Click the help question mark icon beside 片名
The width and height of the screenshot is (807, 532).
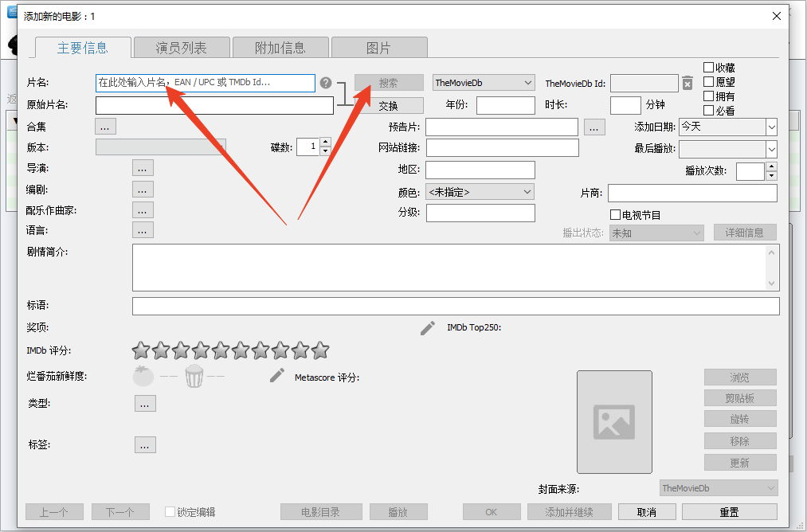pyautogui.click(x=326, y=83)
